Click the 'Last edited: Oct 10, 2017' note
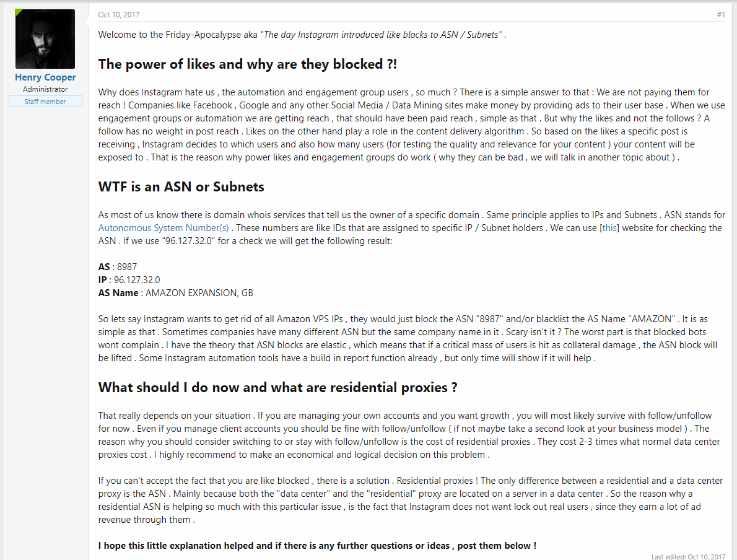This screenshot has height=560, width=737. 688,557
